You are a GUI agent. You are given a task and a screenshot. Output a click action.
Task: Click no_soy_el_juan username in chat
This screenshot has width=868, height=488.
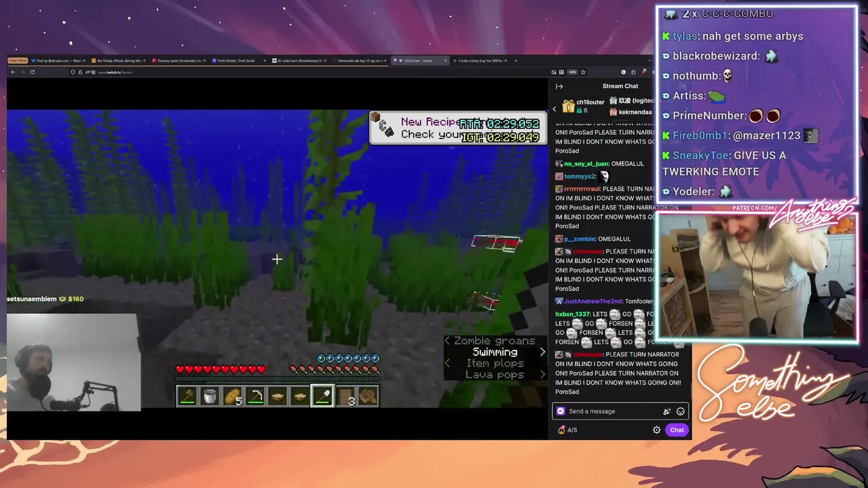[x=587, y=164]
